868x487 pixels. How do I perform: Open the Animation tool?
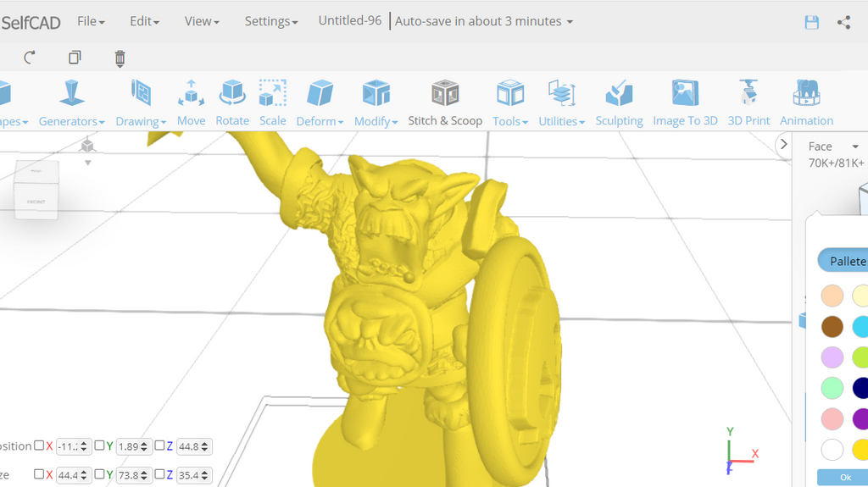tap(806, 103)
